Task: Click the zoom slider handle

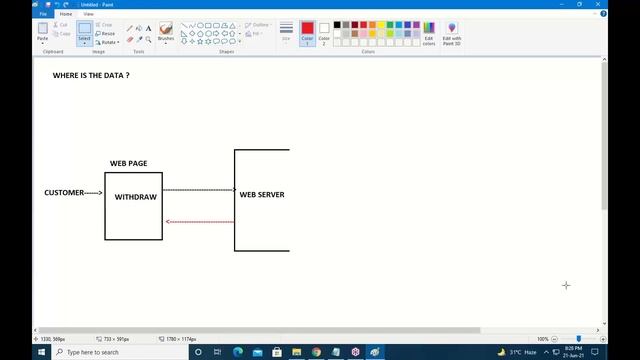Action: click(579, 339)
